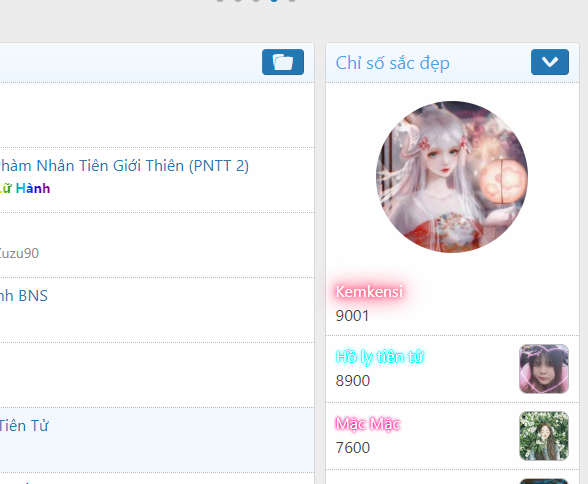Open Kemkensi's profile link

pos(369,292)
